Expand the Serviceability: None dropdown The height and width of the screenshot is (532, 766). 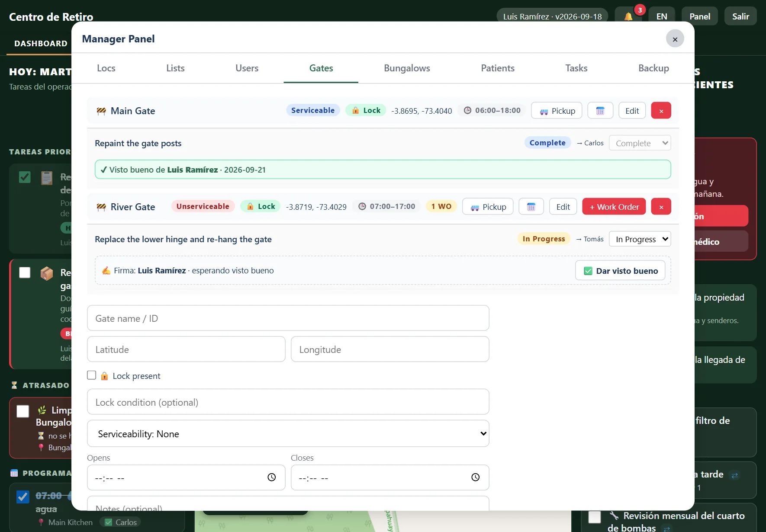click(288, 433)
